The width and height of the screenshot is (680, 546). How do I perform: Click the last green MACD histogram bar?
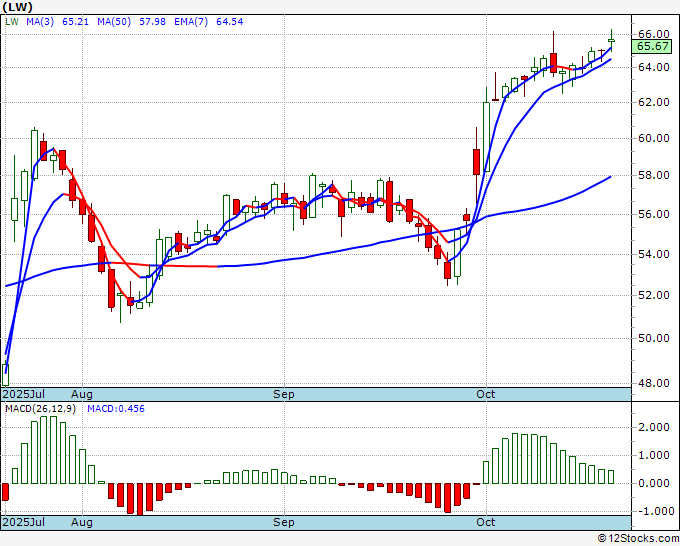click(x=611, y=477)
